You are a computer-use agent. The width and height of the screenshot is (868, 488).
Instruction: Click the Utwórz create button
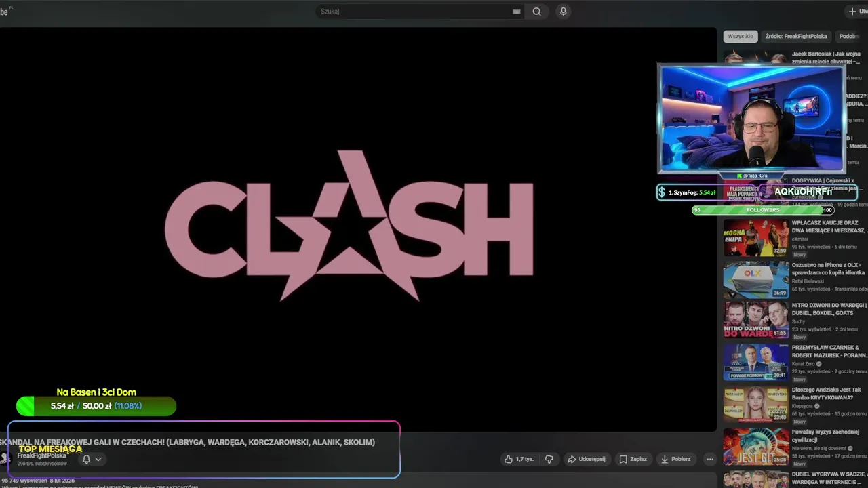(857, 12)
